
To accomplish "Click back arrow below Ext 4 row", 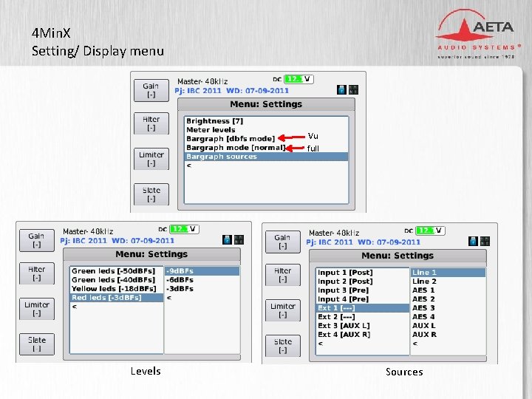I will (x=320, y=344).
